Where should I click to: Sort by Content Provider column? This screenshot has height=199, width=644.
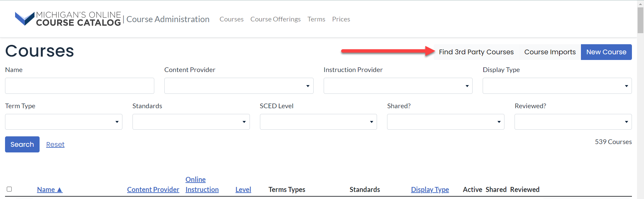153,190
